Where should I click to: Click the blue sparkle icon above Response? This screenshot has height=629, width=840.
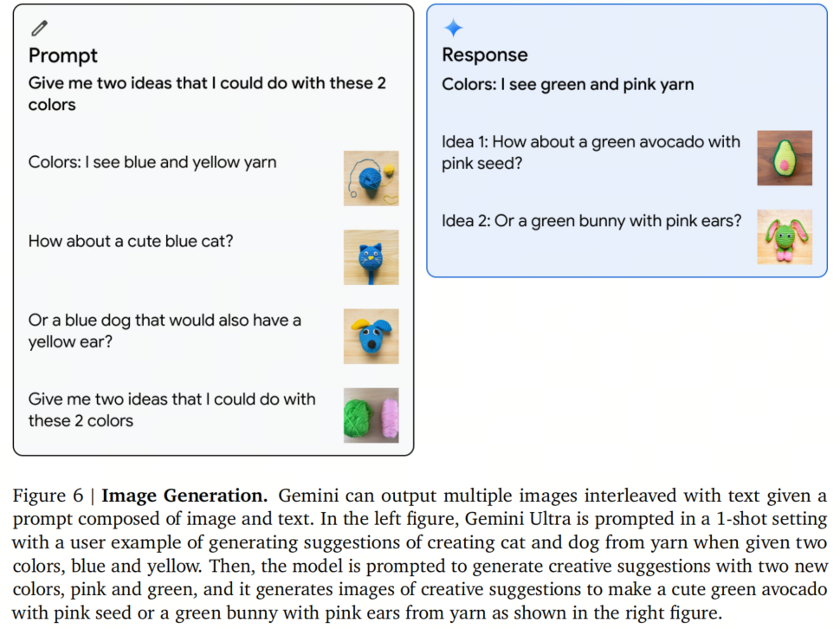(453, 28)
